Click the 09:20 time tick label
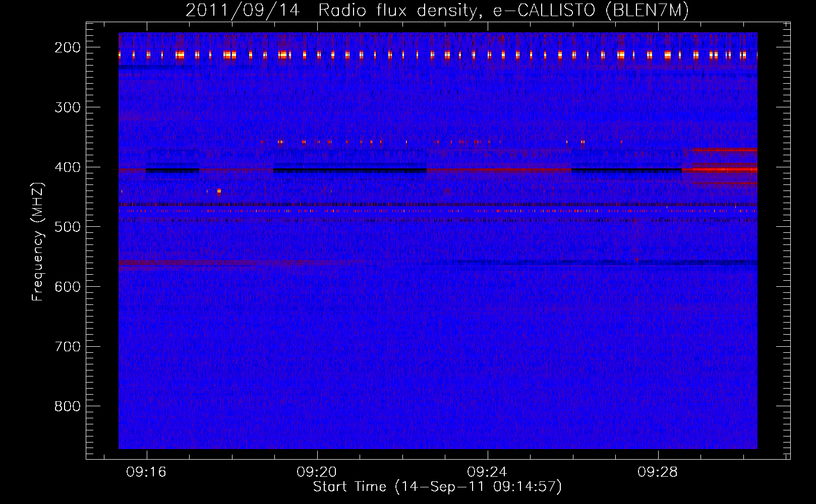 tap(317, 472)
